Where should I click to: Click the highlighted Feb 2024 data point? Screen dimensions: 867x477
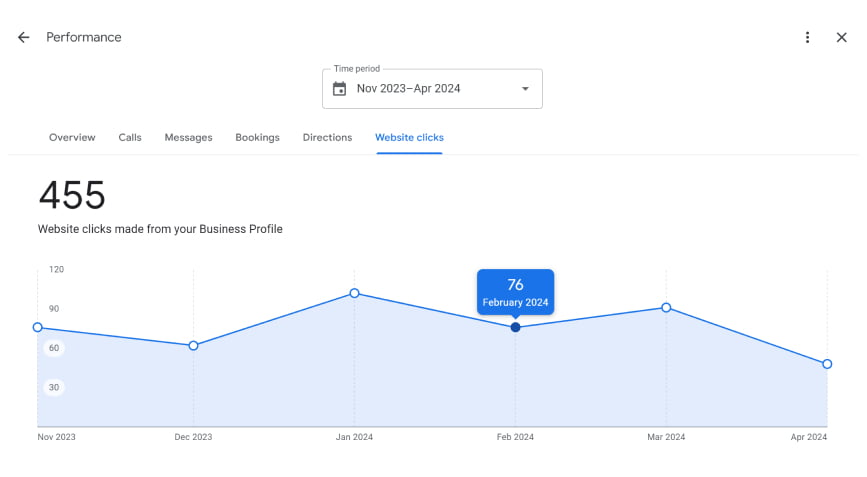515,327
